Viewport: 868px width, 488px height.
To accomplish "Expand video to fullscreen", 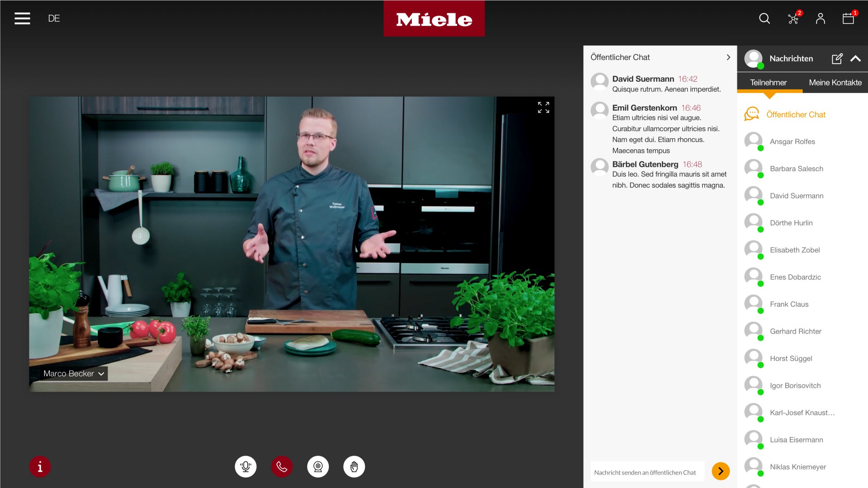I will (543, 108).
